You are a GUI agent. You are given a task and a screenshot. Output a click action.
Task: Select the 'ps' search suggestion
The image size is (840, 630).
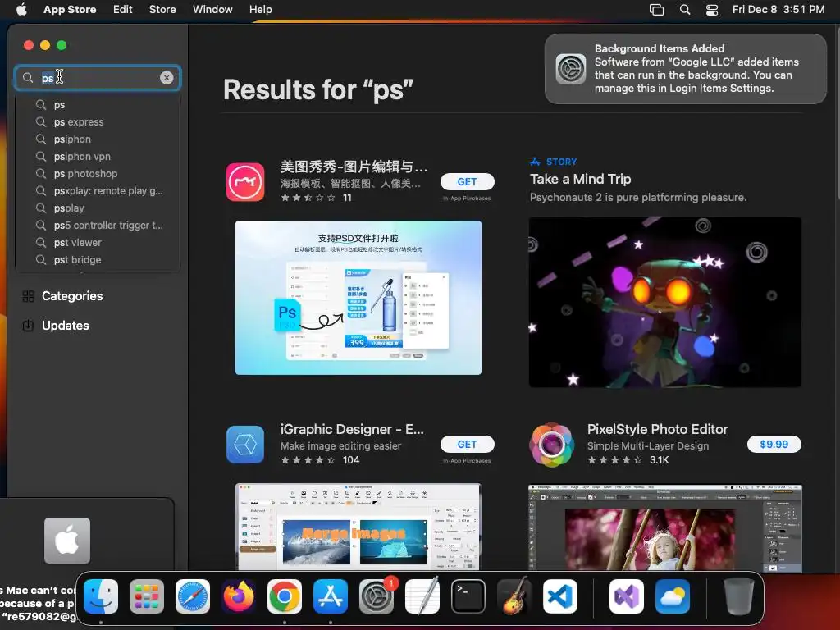pyautogui.click(x=98, y=105)
